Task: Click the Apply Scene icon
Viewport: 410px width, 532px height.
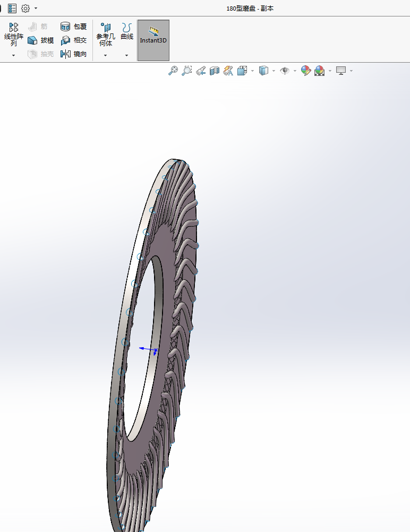Action: (319, 71)
